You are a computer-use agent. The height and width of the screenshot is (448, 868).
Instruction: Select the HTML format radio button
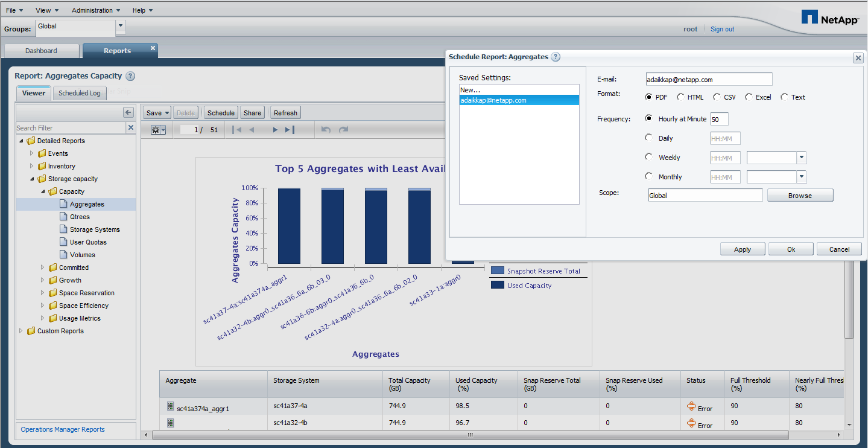(680, 97)
